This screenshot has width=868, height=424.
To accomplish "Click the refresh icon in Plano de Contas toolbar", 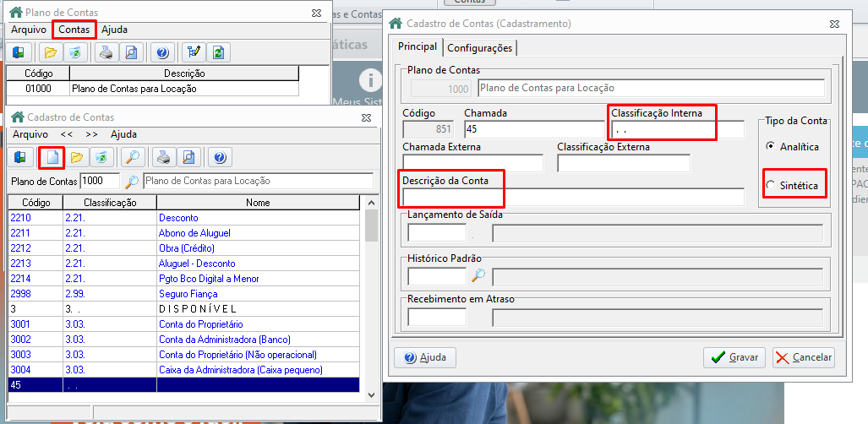I will tap(219, 52).
